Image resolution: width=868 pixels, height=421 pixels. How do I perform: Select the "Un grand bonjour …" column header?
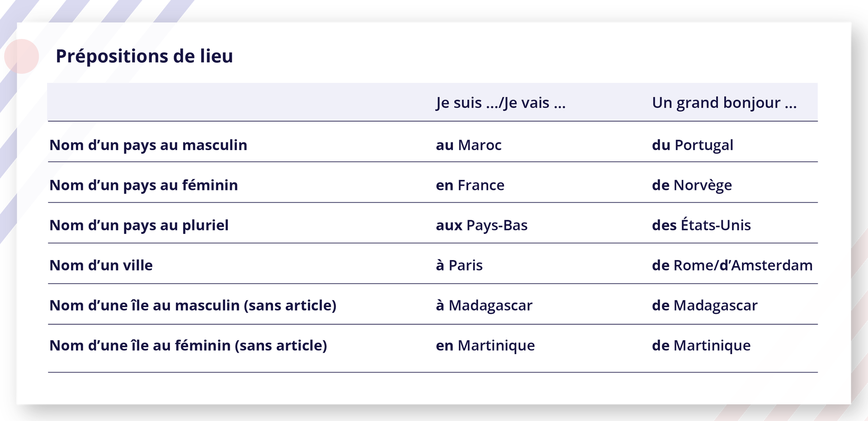pyautogui.click(x=724, y=103)
